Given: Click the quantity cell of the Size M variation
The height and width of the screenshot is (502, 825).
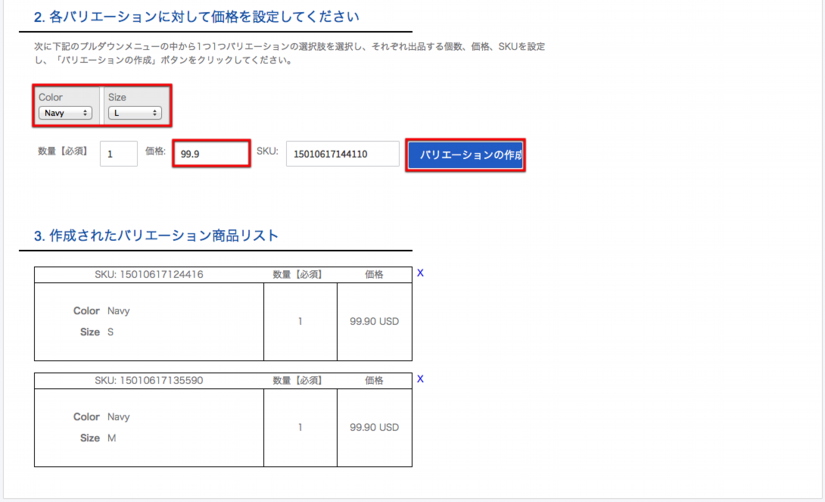Looking at the screenshot, I should (300, 427).
